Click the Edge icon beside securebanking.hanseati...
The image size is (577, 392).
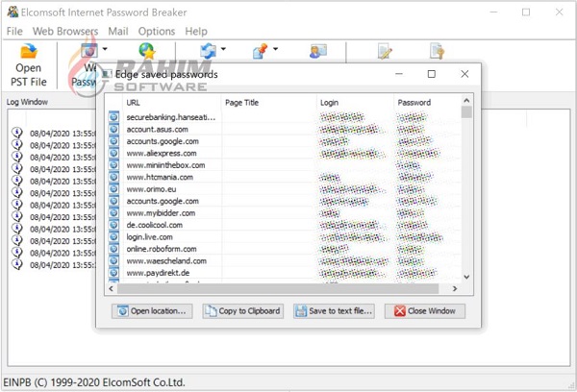tap(114, 117)
